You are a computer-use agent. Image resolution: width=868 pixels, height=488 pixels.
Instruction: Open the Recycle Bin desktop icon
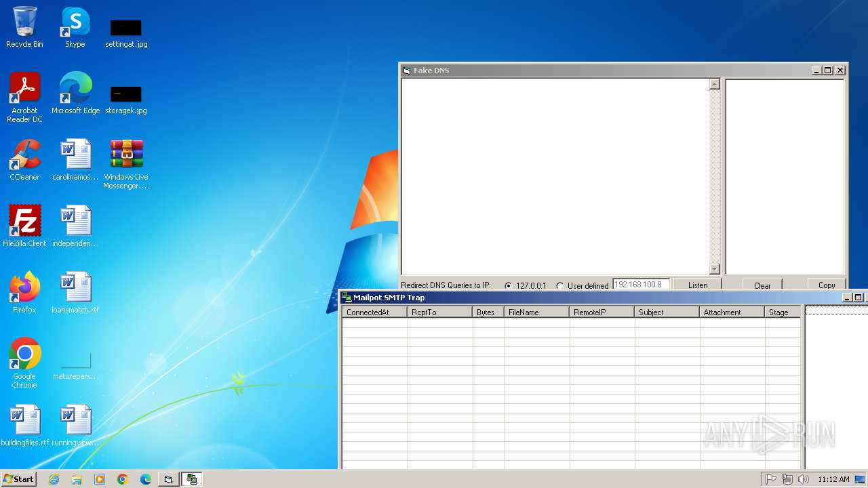[x=24, y=27]
